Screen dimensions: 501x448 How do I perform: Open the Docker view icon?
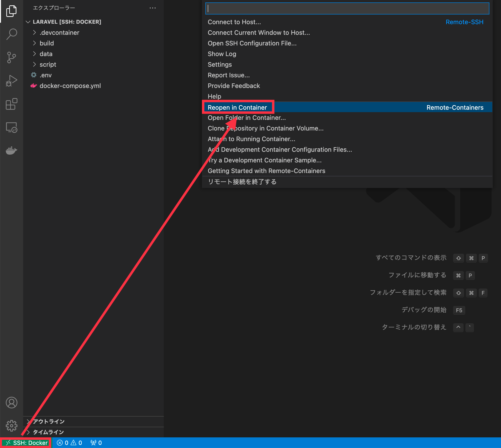tap(12, 150)
